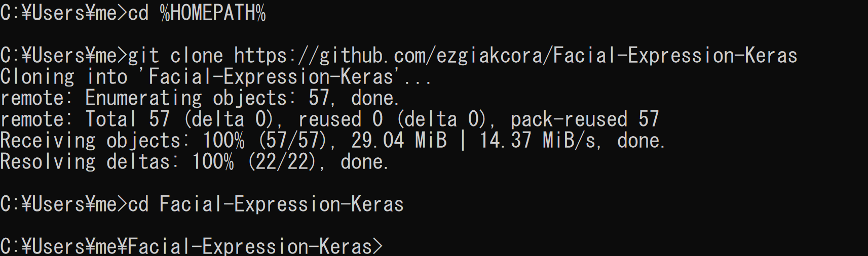The height and width of the screenshot is (256, 868).
Task: Click the cd %HOMEPATH% command text
Action: [197, 13]
